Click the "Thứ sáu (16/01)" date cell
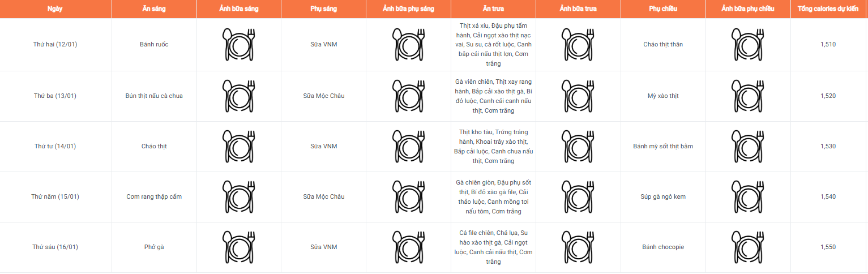 click(55, 247)
